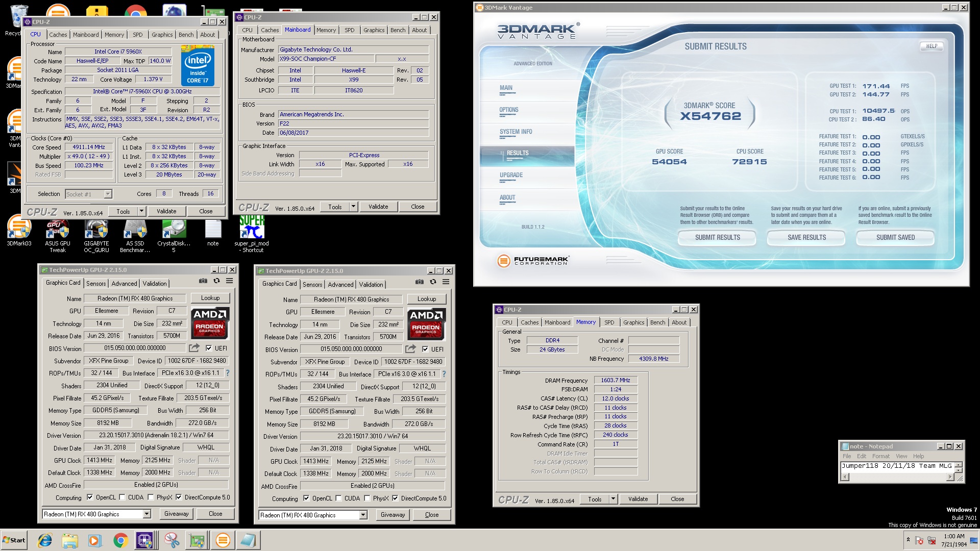Click the refresh icon in the left GPU-Z window
The width and height of the screenshot is (980, 551).
(216, 281)
